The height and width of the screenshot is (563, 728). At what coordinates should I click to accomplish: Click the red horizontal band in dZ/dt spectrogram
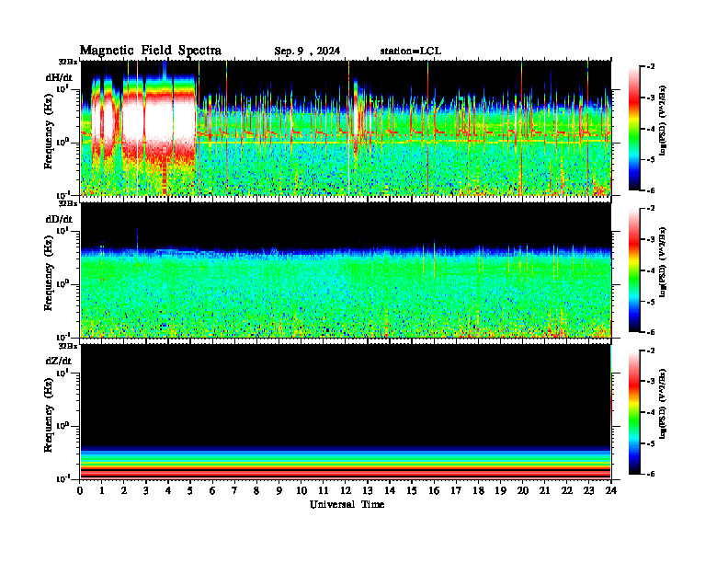tap(346, 473)
